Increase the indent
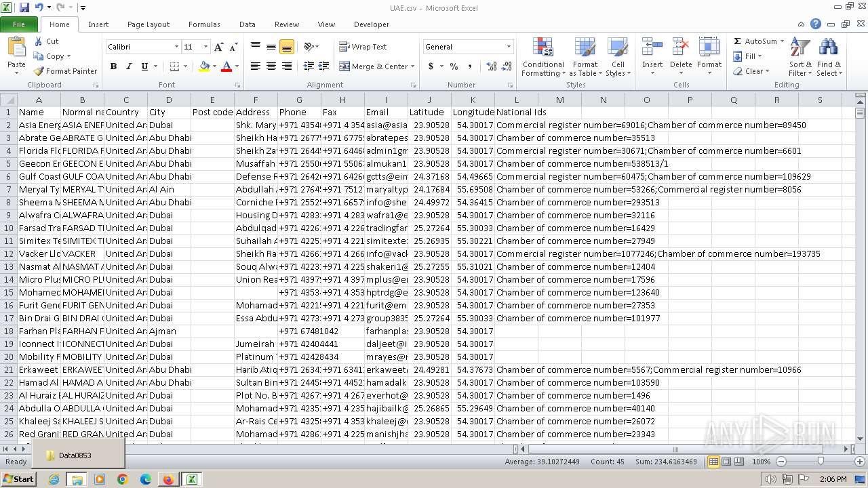 click(324, 66)
